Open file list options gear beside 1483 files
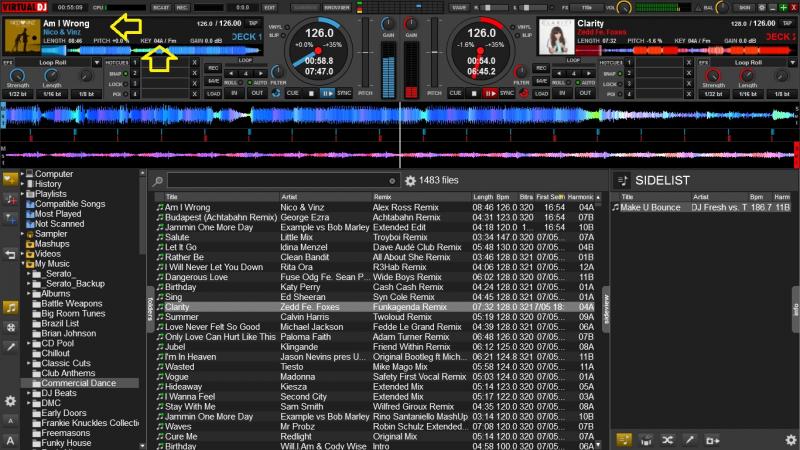 410,181
